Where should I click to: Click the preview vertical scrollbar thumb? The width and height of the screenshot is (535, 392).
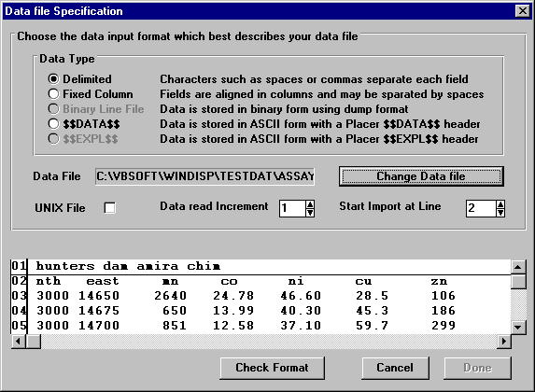(518, 282)
